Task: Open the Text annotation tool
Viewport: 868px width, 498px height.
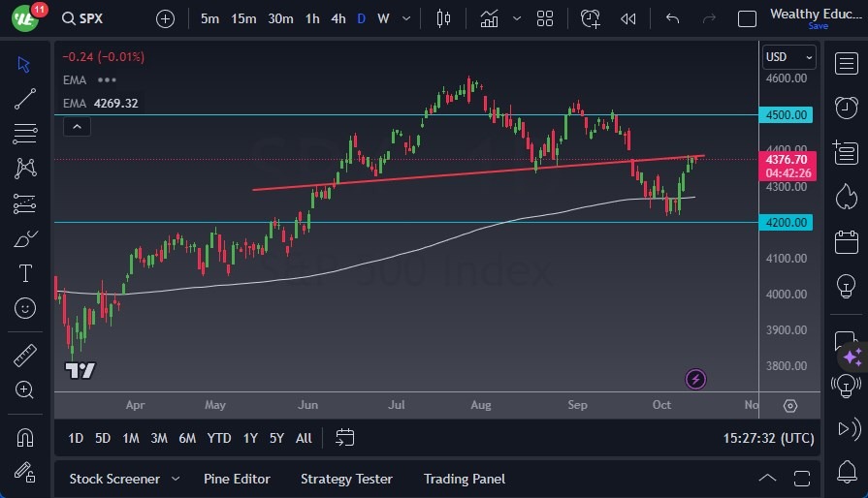Action: pyautogui.click(x=25, y=273)
